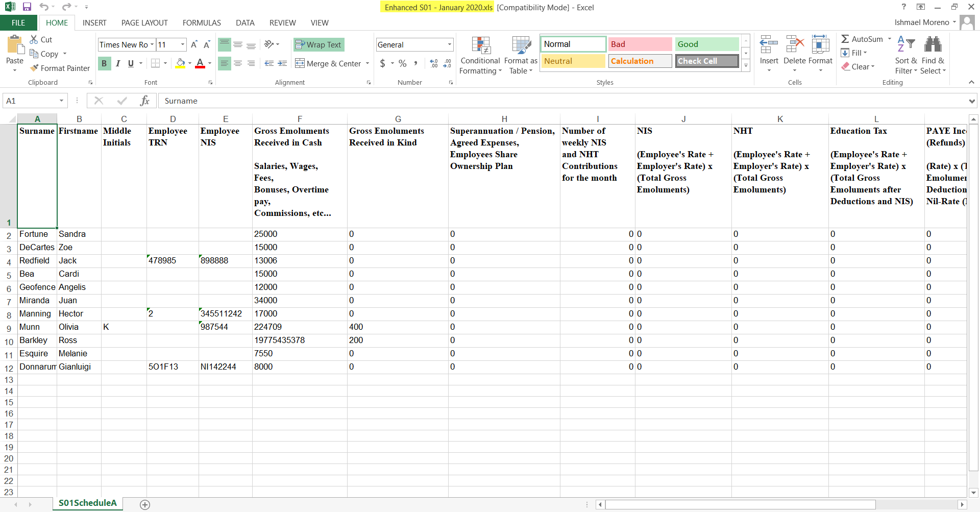Apply the Check Cell style
Screen dimensions: 980x512
coord(707,61)
